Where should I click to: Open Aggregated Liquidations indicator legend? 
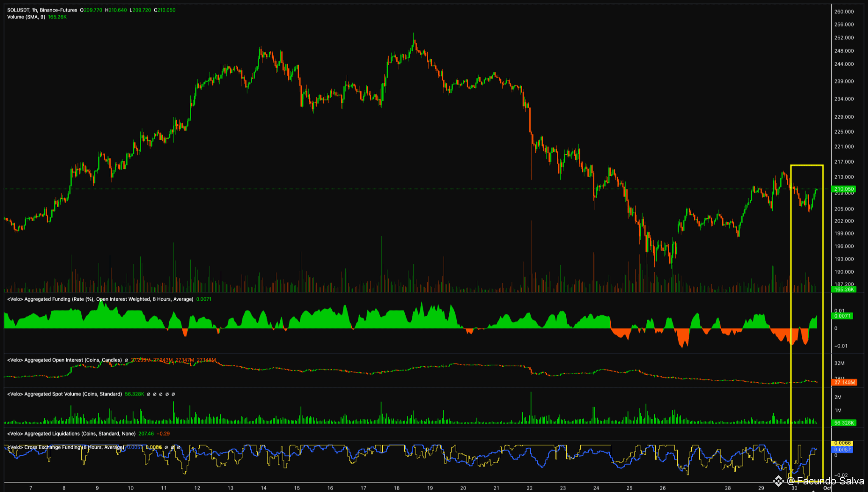[x=71, y=434]
